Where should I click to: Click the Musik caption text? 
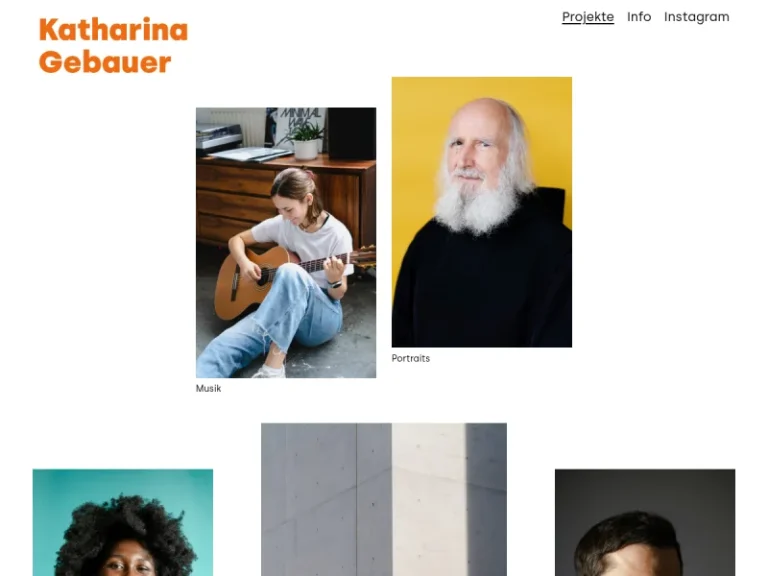(x=208, y=388)
